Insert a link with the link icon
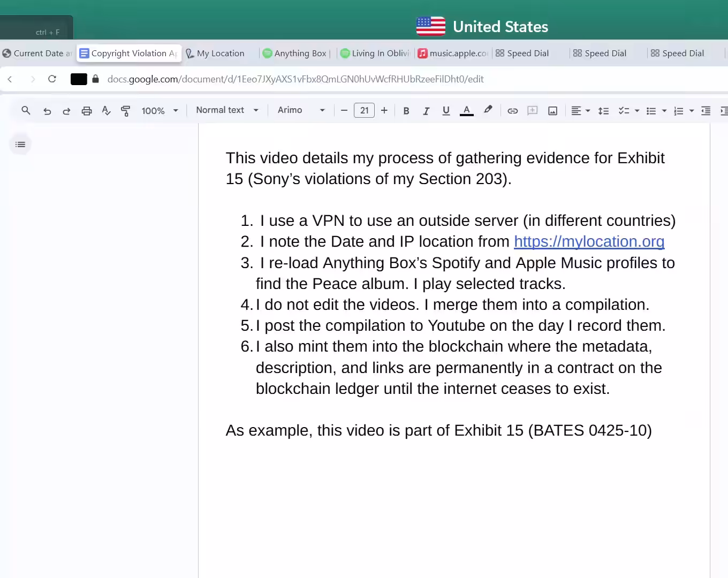 (x=513, y=111)
